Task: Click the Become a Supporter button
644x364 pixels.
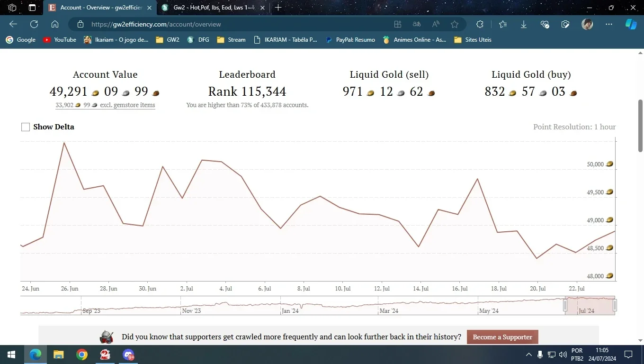Action: point(502,337)
